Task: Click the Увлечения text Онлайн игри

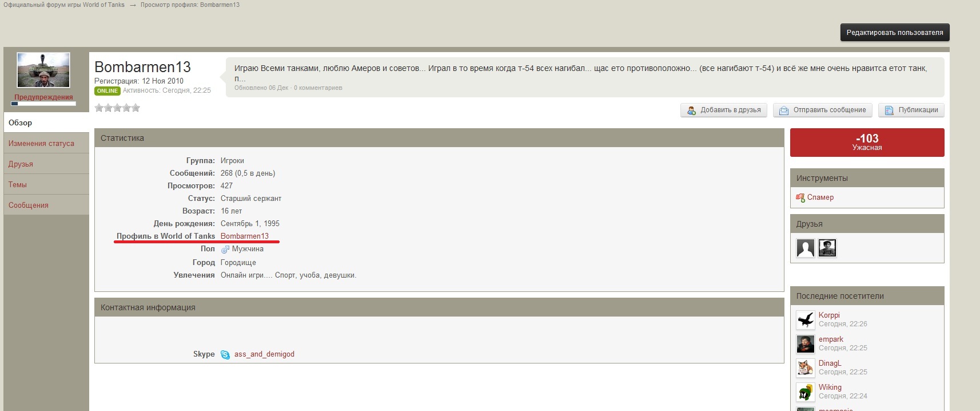Action: point(288,275)
